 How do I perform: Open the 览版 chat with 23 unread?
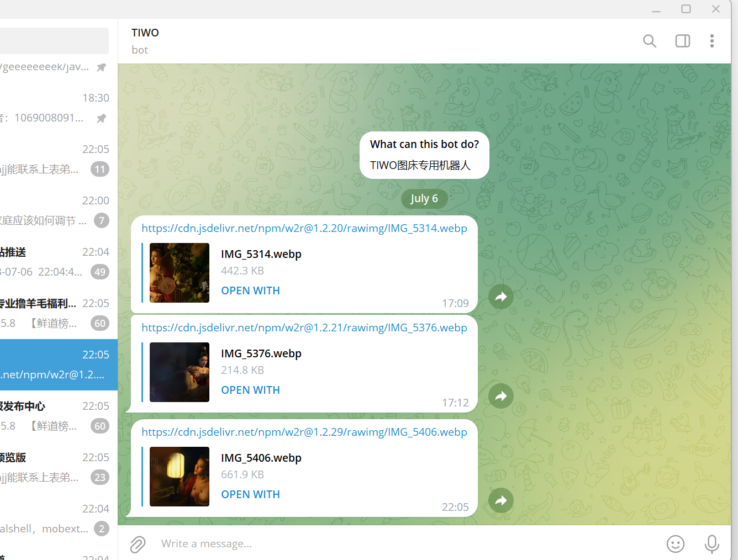click(x=59, y=467)
